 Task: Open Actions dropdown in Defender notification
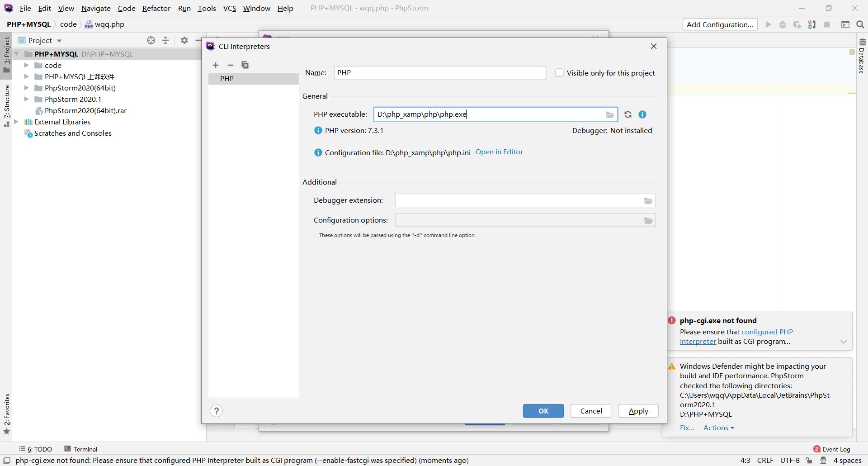718,428
